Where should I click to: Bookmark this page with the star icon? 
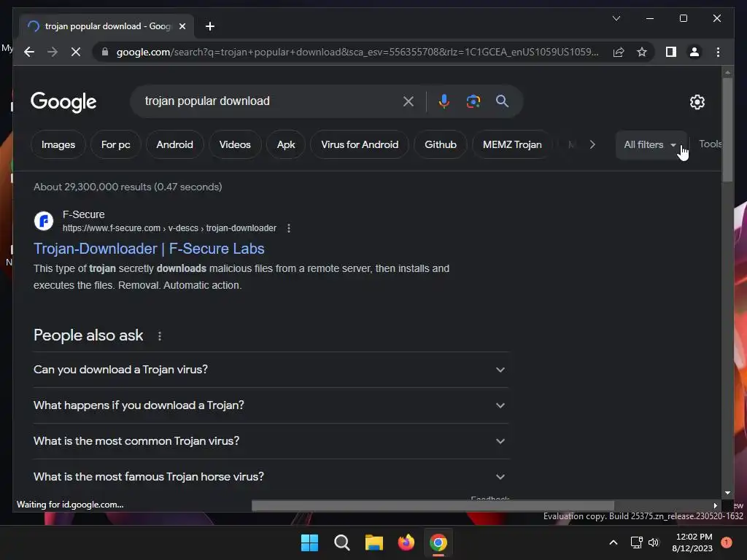(642, 52)
